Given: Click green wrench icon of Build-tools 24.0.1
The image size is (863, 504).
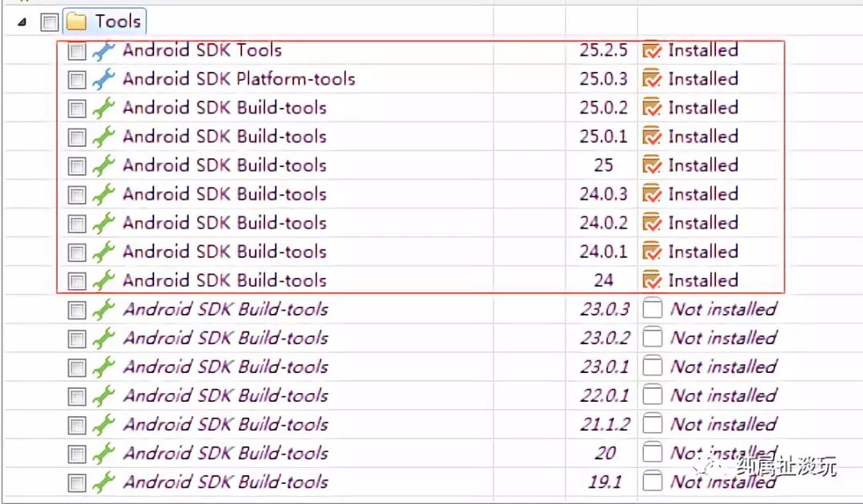Looking at the screenshot, I should 103,252.
